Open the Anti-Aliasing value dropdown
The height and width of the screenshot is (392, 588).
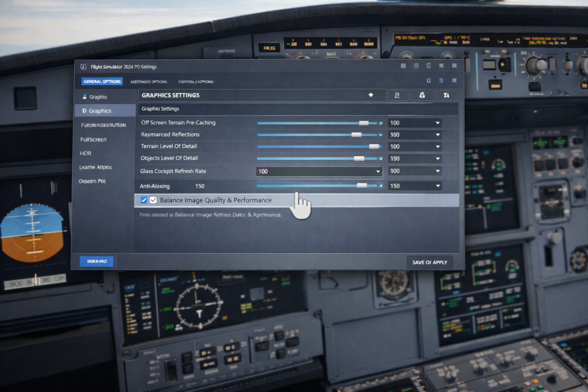415,186
